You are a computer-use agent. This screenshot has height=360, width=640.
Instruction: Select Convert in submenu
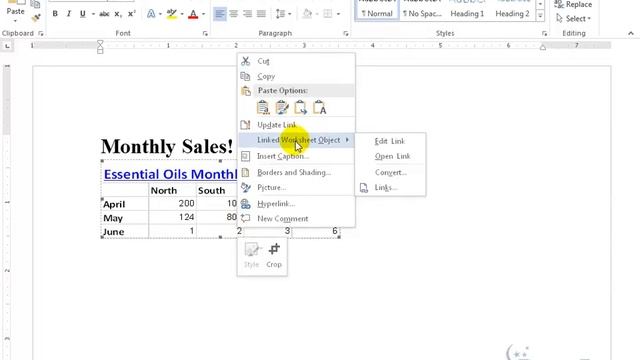391,173
